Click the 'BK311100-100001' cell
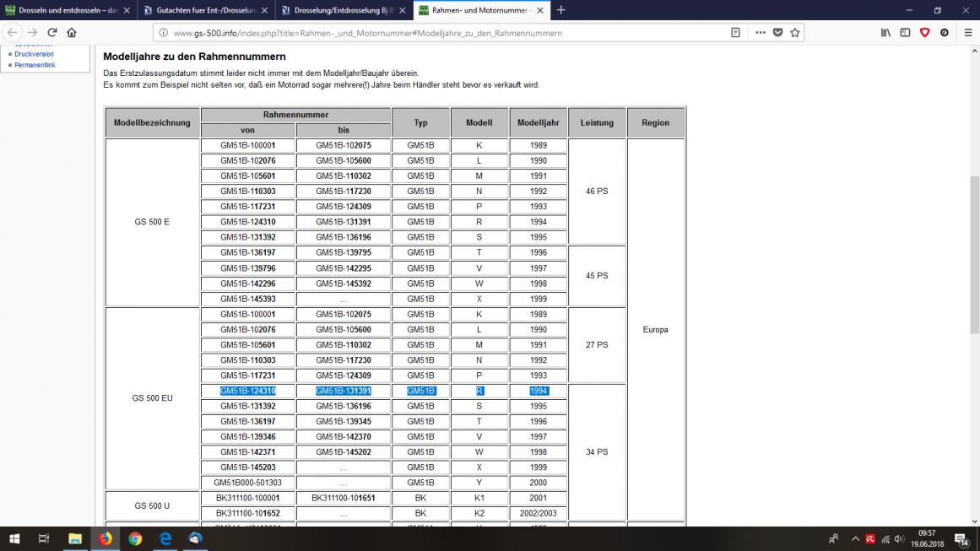Viewport: 980px width, 551px height. click(x=247, y=498)
